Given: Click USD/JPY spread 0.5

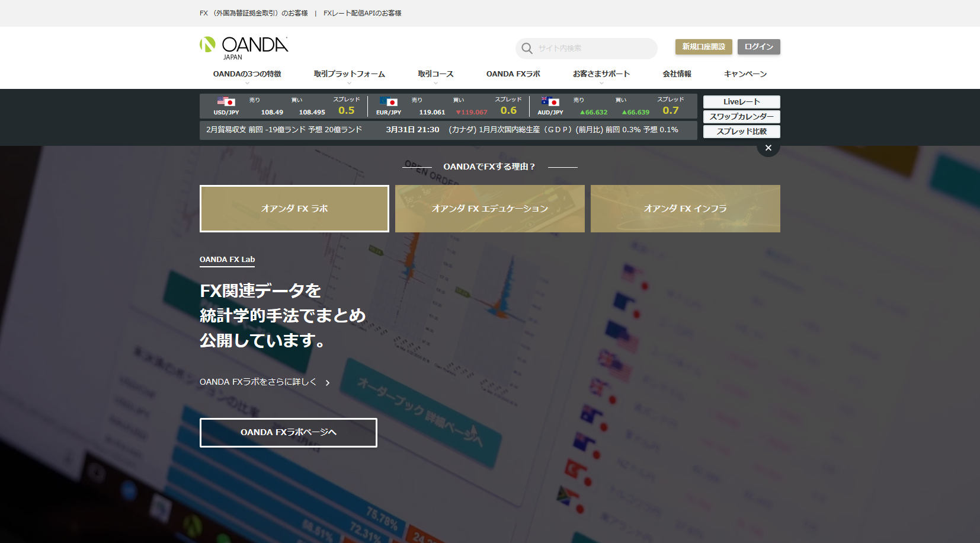Looking at the screenshot, I should click(x=347, y=110).
